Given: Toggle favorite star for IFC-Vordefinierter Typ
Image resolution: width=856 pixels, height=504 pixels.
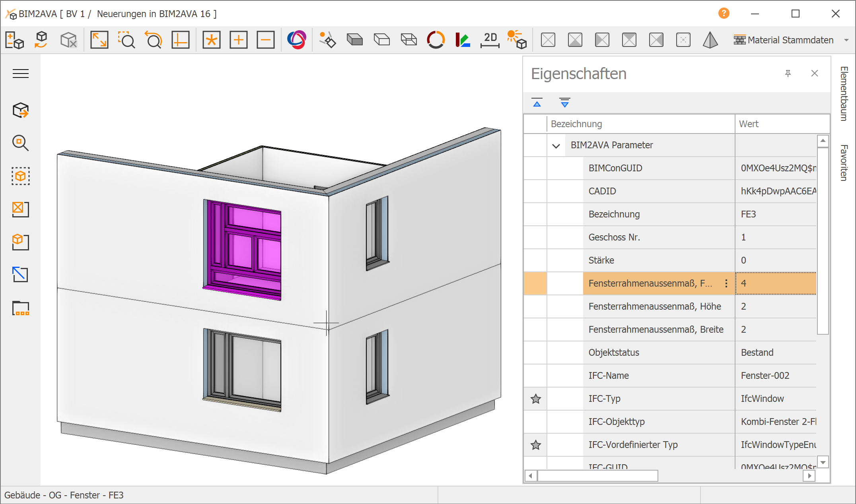Looking at the screenshot, I should pyautogui.click(x=536, y=445).
